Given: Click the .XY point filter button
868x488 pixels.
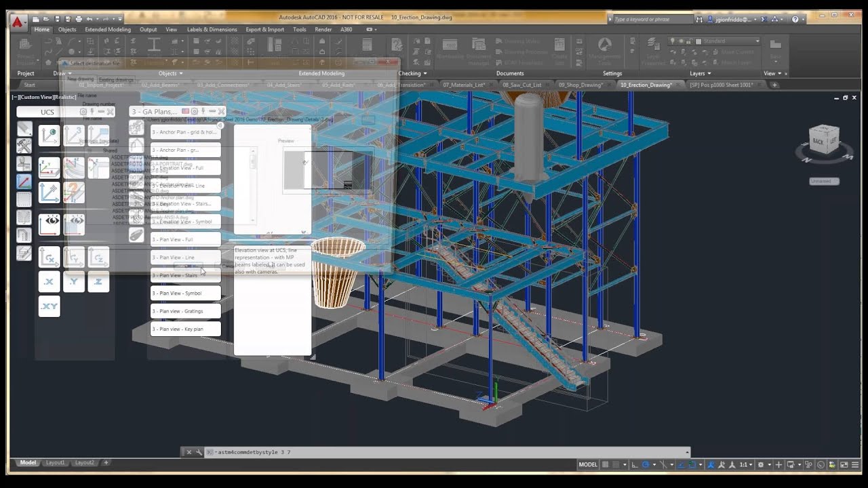Looking at the screenshot, I should click(49, 306).
